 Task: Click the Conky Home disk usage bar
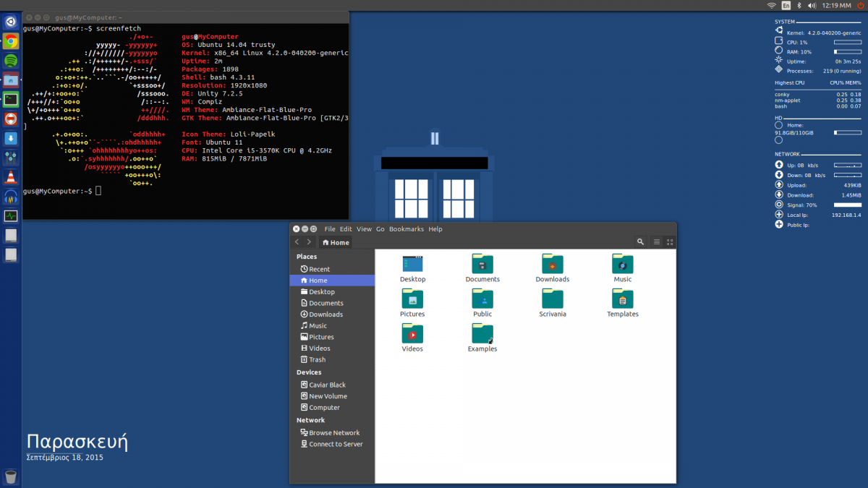848,133
